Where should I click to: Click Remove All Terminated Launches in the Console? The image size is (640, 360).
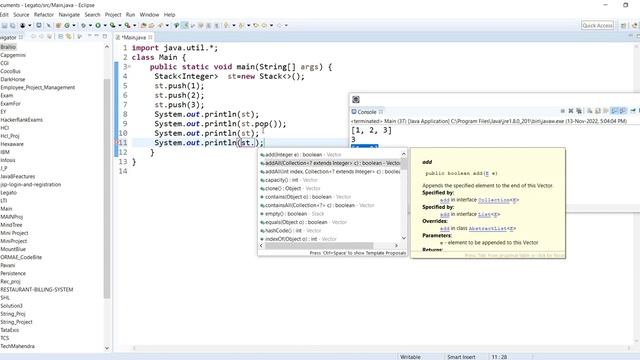579,111
